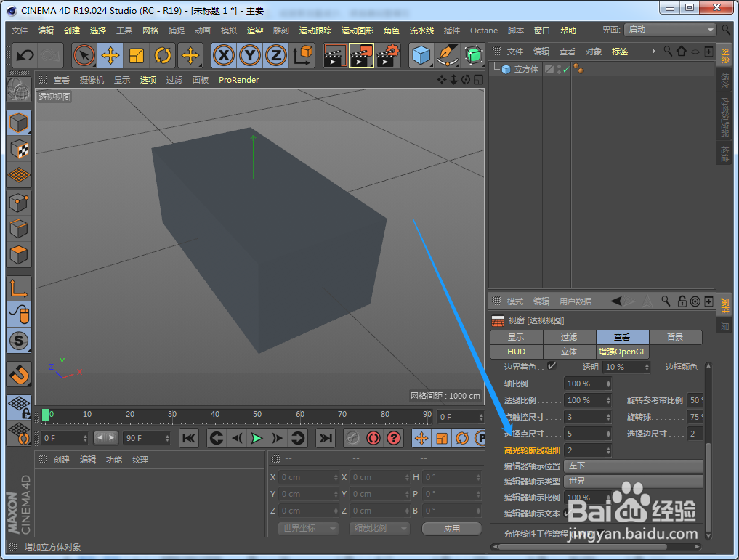Click attribute manager lock icon
This screenshot has height=560, width=739.
click(682, 301)
